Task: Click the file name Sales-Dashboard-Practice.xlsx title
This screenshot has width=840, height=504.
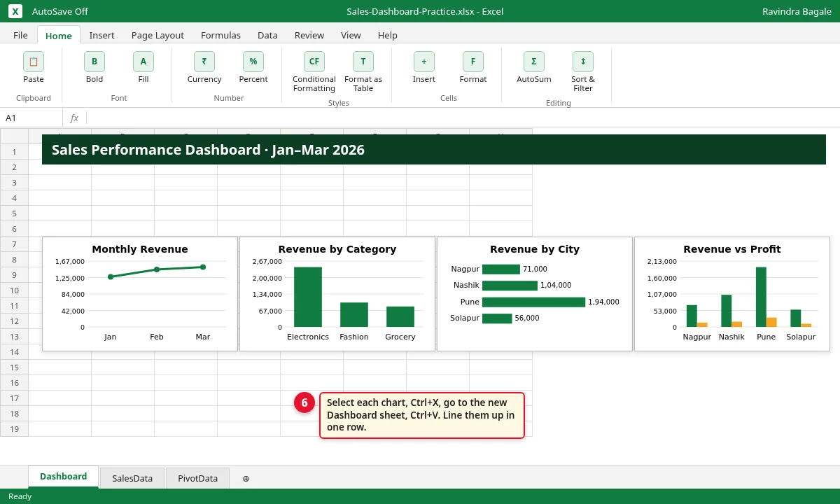Action: 425,11
